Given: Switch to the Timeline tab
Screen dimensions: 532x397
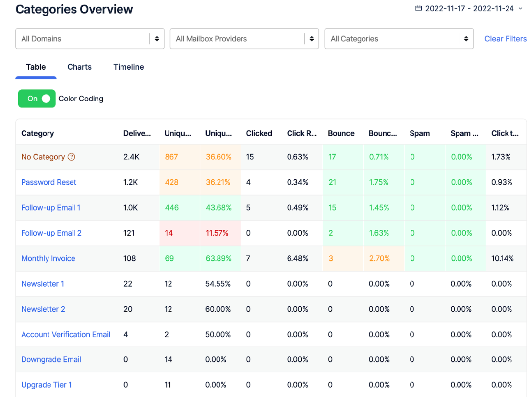Looking at the screenshot, I should (128, 67).
